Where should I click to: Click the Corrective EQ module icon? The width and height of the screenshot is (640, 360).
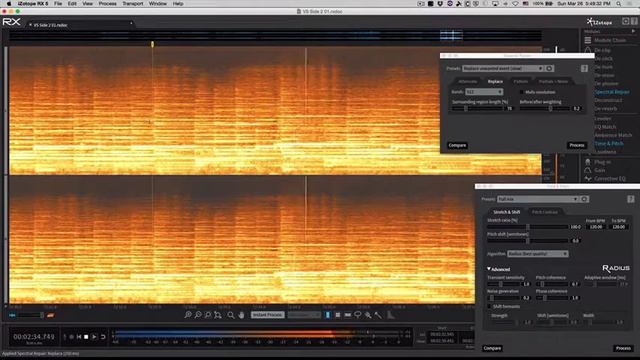pyautogui.click(x=587, y=179)
